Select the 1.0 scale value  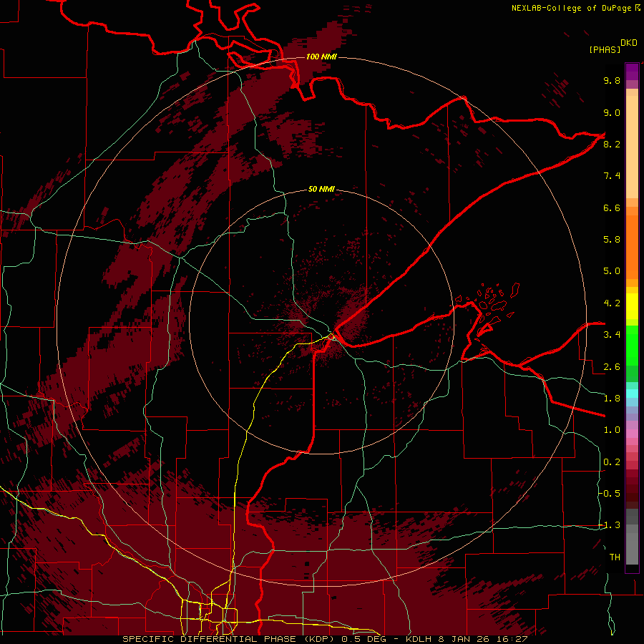coord(612,430)
